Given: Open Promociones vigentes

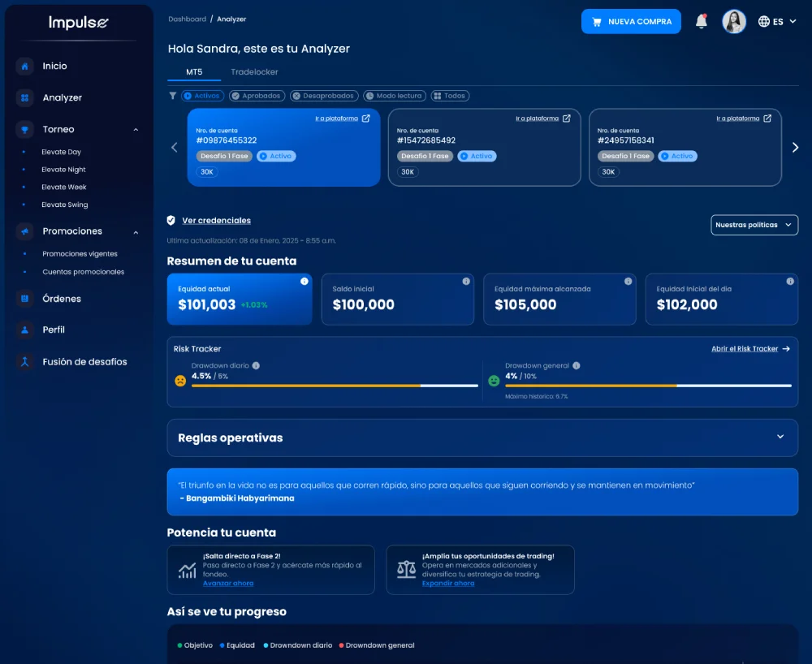Looking at the screenshot, I should (80, 254).
